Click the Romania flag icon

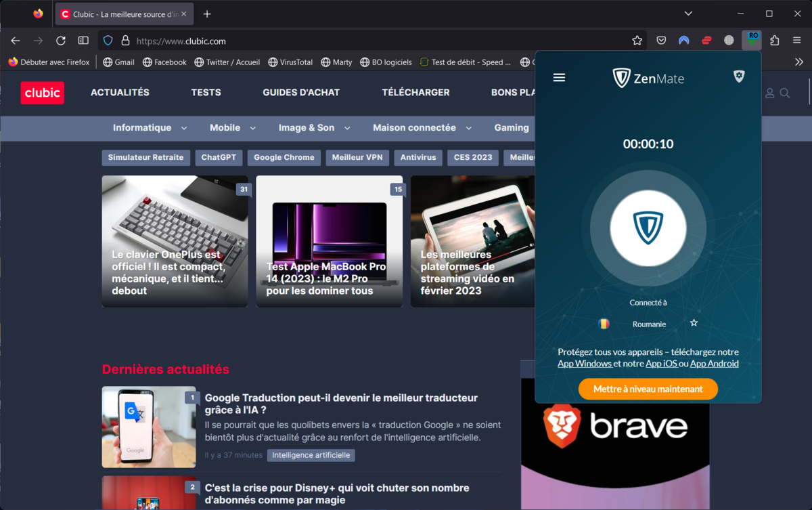coord(604,324)
